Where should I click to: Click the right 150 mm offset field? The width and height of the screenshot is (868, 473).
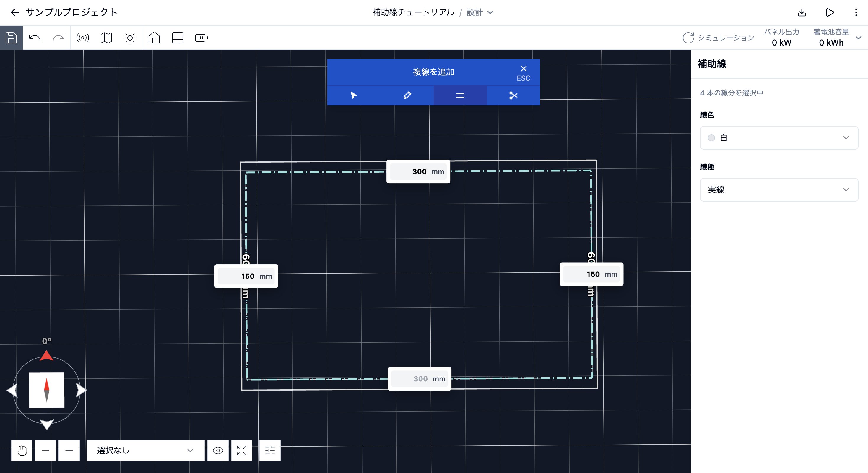click(x=591, y=274)
